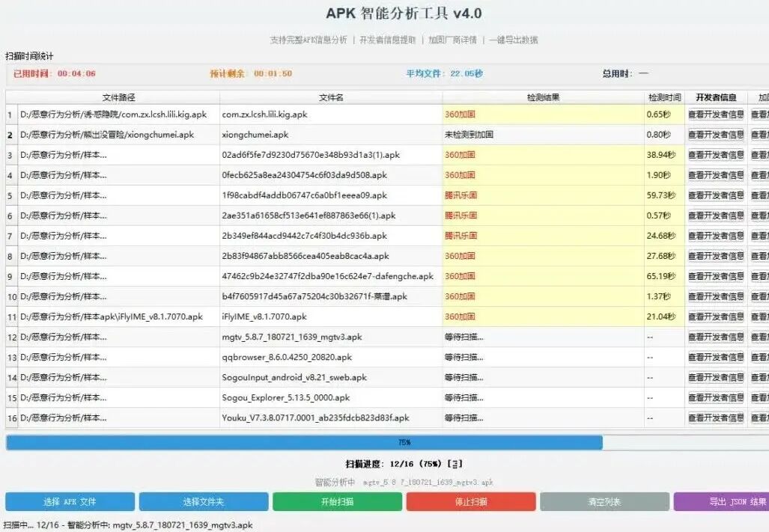The height and width of the screenshot is (532, 769).
Task: Select file name 2b349ef844acd9442c7c4f30b4dc936b.apk
Action: 331,236
